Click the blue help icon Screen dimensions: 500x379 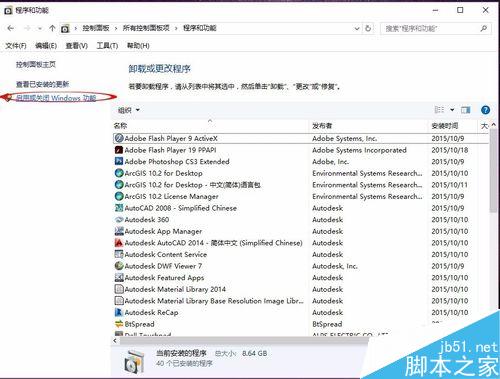pyautogui.click(x=485, y=110)
